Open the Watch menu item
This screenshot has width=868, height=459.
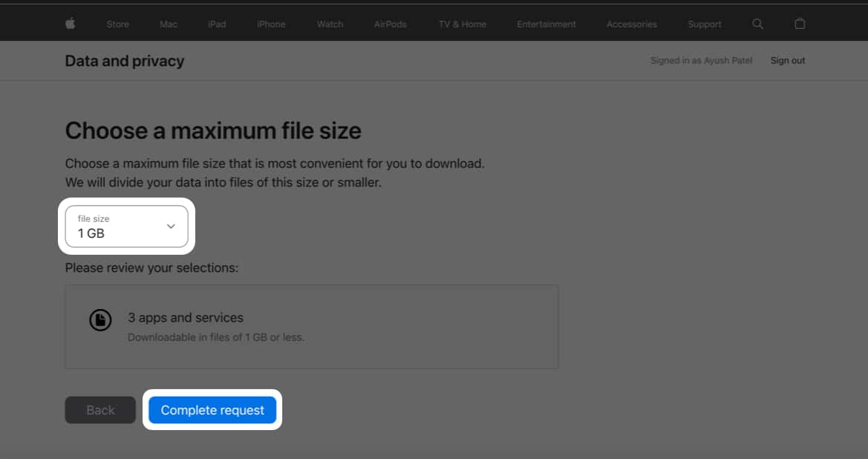coord(330,25)
